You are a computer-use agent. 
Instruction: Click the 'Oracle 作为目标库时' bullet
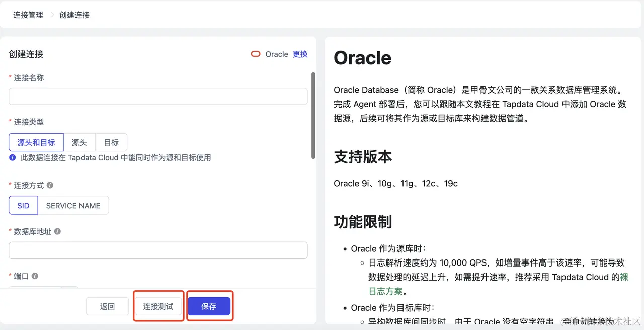392,308
